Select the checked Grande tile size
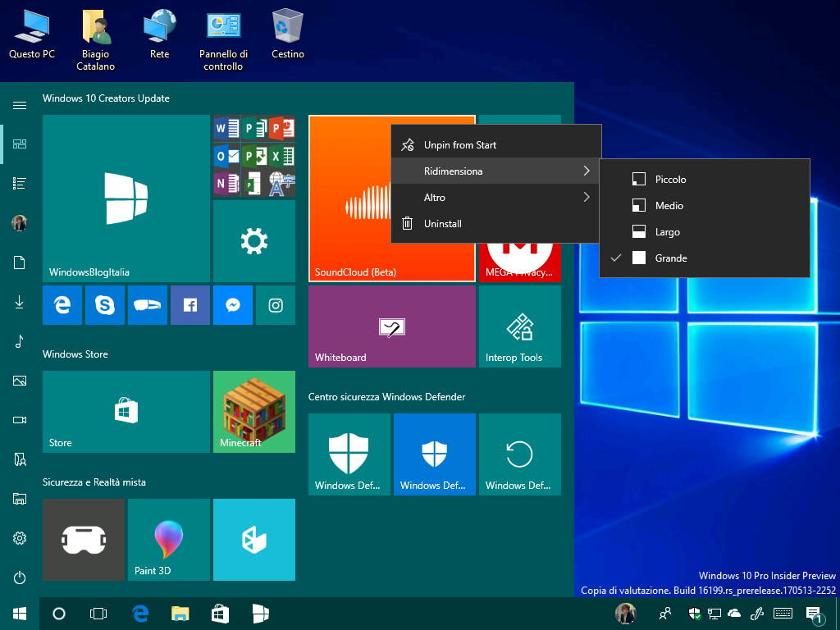The width and height of the screenshot is (840, 630). (705, 258)
